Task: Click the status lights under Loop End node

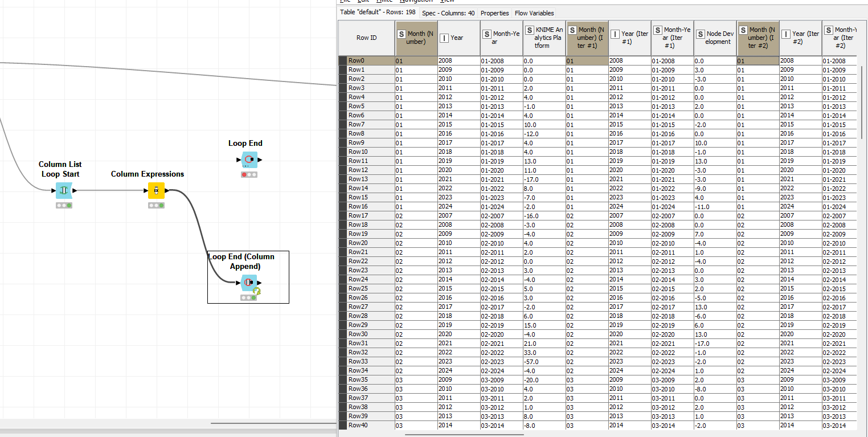Action: 249,174
